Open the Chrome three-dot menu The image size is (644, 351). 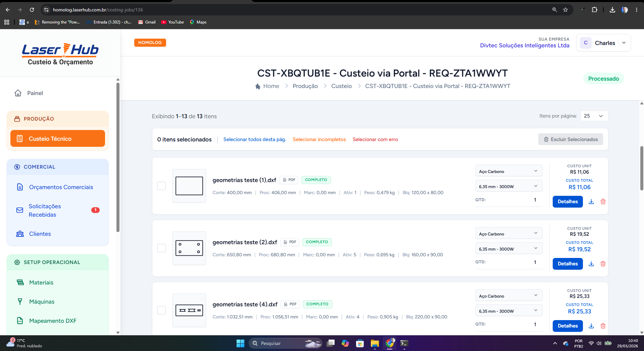(x=636, y=10)
